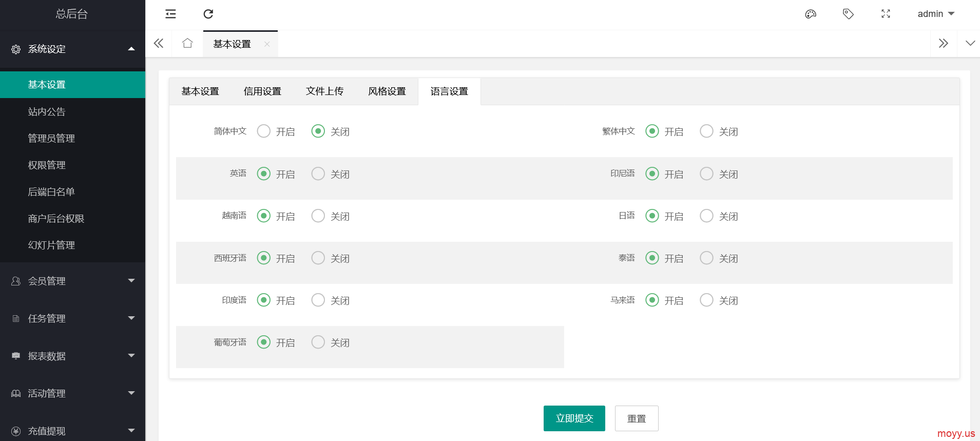Turn off Japanese (日语) with 关闭
Viewport: 980px width, 441px height.
click(706, 216)
